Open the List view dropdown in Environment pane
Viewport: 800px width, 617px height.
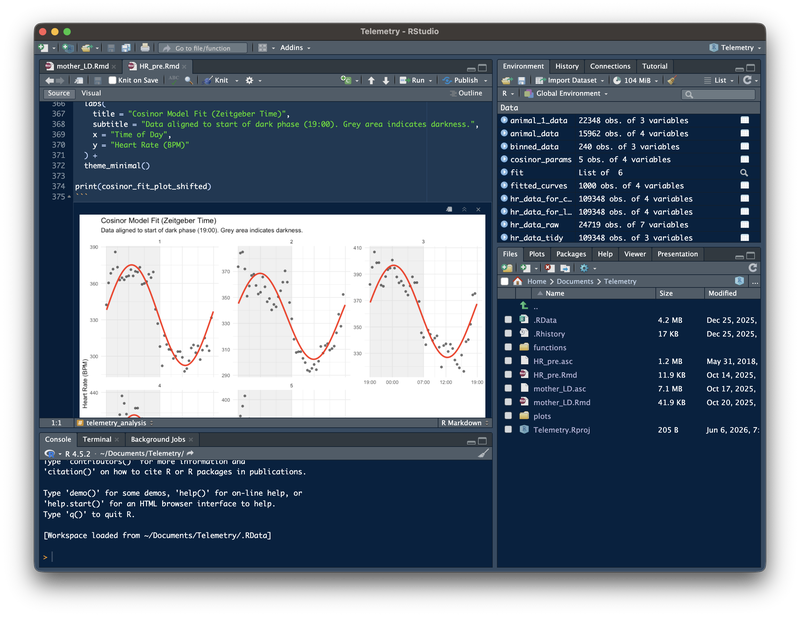click(718, 80)
